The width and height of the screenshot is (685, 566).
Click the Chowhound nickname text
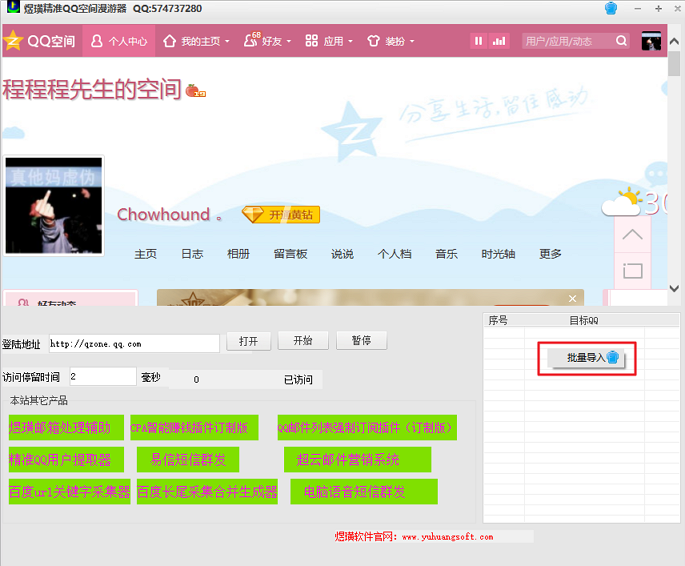163,214
